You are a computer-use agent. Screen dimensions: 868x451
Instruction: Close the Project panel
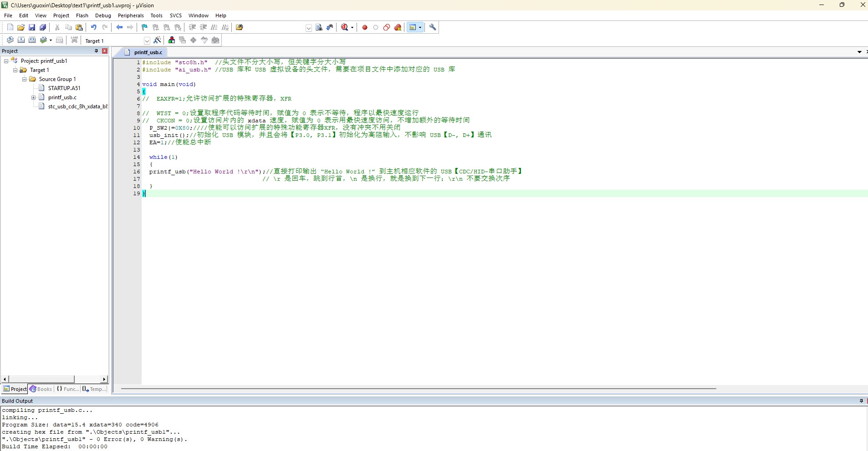click(105, 51)
